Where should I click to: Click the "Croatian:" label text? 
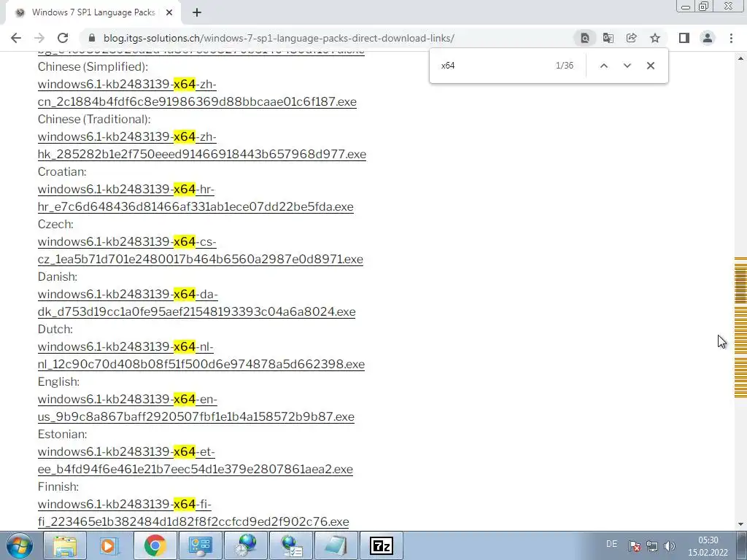tap(63, 171)
